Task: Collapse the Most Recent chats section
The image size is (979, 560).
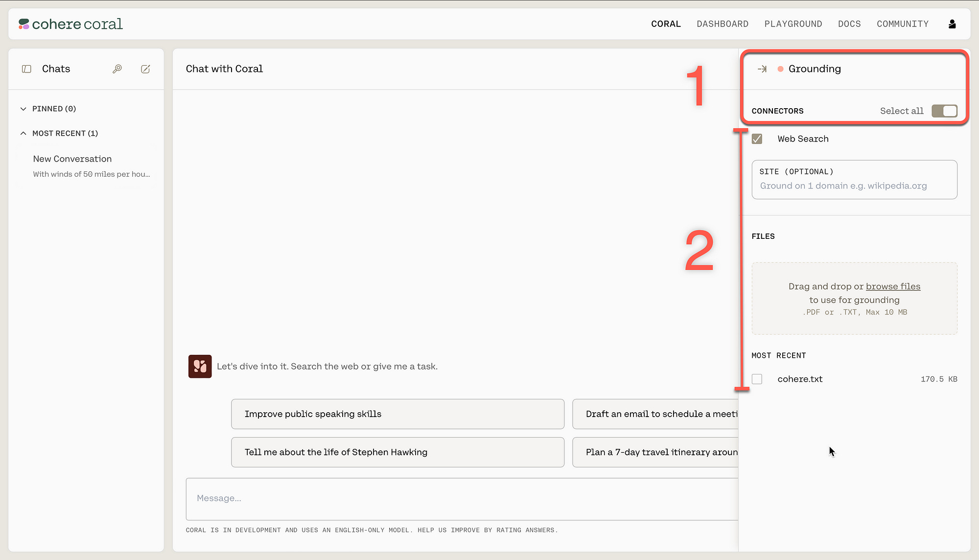Action: tap(23, 133)
